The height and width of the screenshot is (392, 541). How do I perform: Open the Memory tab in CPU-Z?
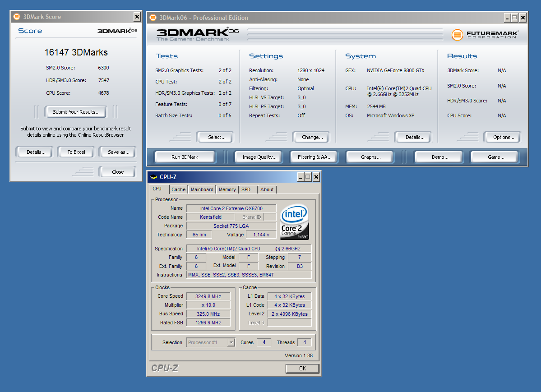(227, 189)
